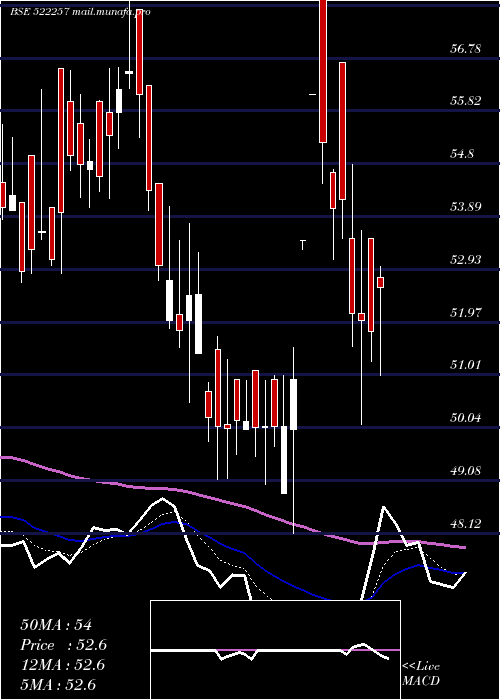Click the 54.8 price axis label
The width and height of the screenshot is (500, 700).
(x=462, y=154)
